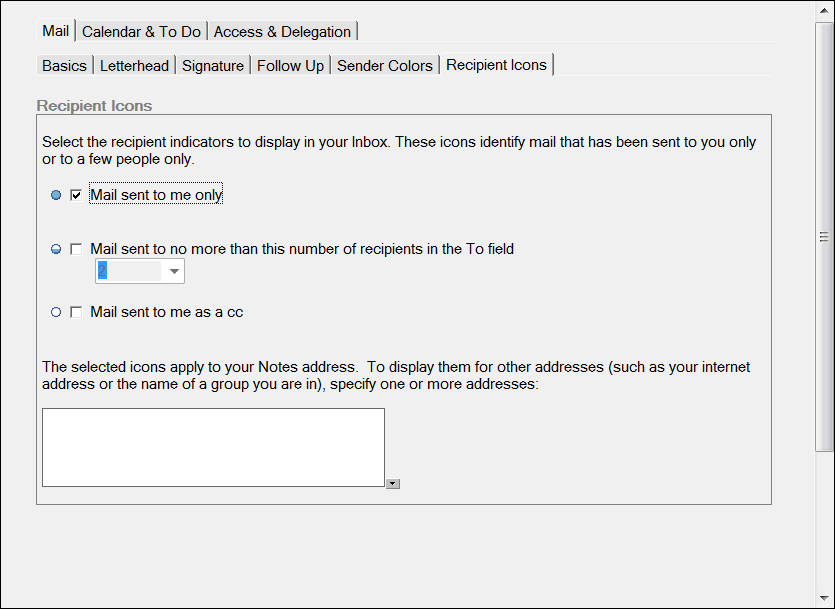The image size is (835, 609).
Task: Open the number of recipients dropdown
Action: pyautogui.click(x=174, y=271)
